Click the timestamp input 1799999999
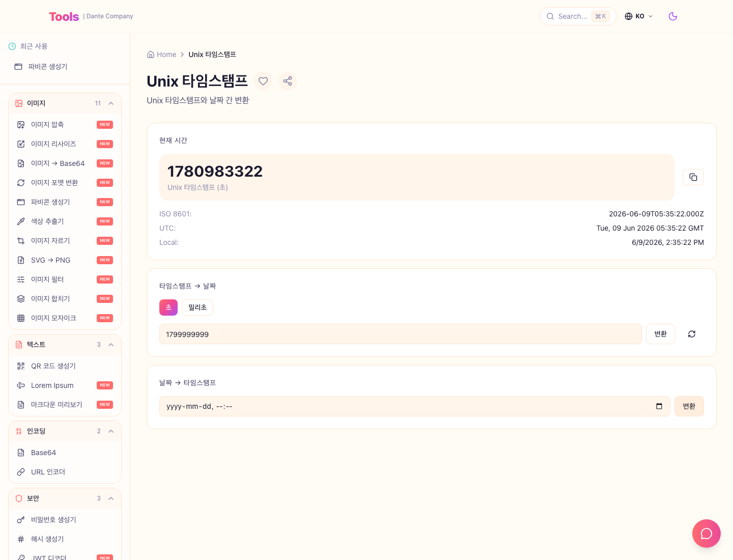Viewport: 733px width, 560px height. pos(401,334)
